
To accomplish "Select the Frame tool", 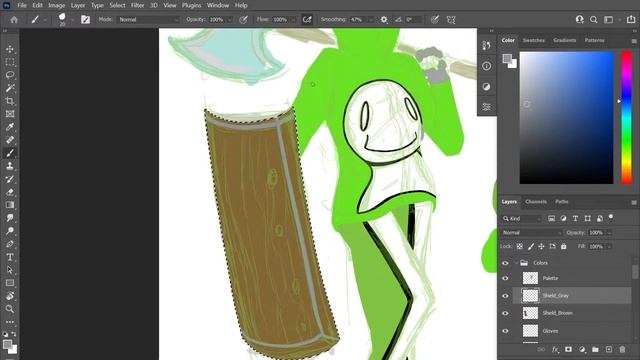I will coord(10,114).
